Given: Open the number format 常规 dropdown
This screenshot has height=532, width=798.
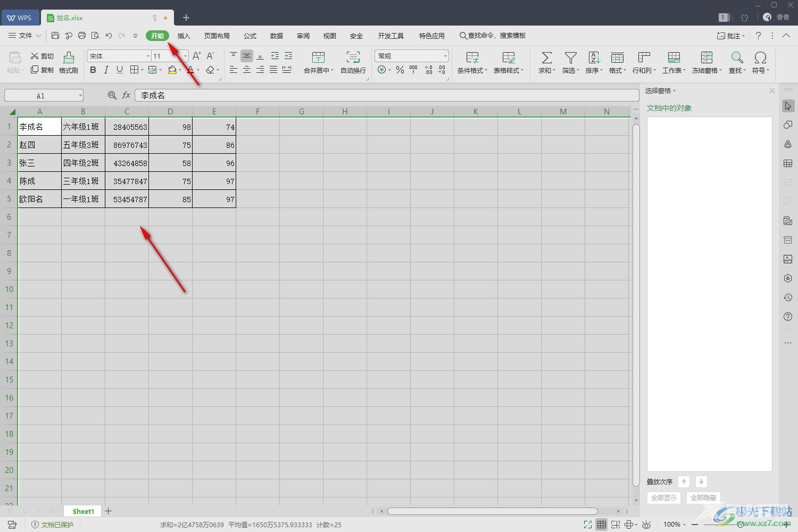Looking at the screenshot, I should point(445,56).
